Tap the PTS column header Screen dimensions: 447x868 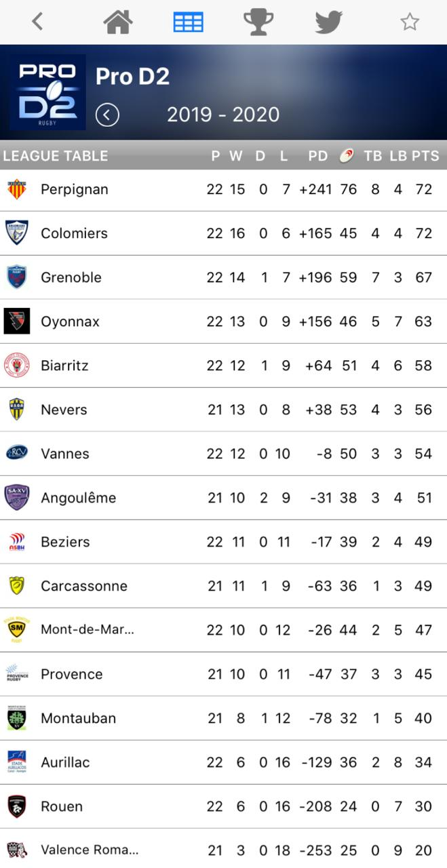pyautogui.click(x=425, y=155)
